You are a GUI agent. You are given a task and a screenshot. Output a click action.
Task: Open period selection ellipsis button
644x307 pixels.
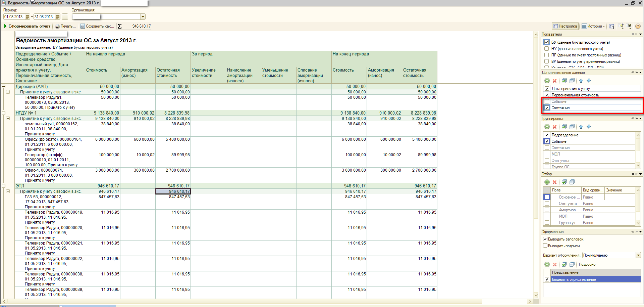[65, 17]
